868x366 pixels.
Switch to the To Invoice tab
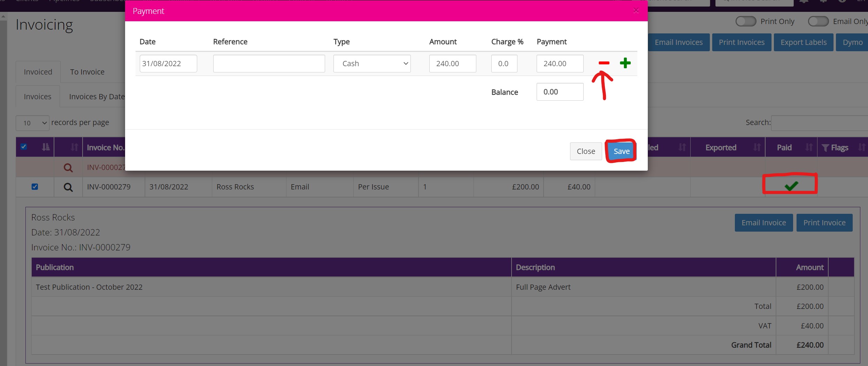tap(87, 72)
